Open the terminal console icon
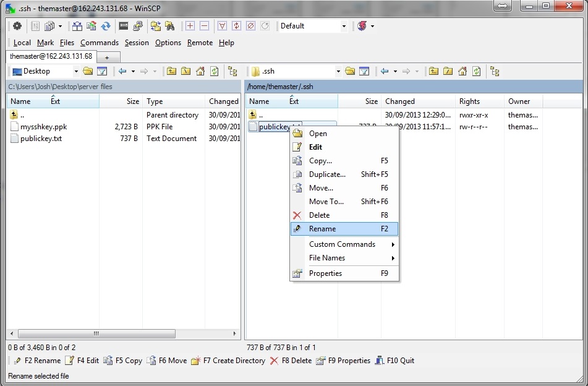The height and width of the screenshot is (386, 588). point(124,26)
